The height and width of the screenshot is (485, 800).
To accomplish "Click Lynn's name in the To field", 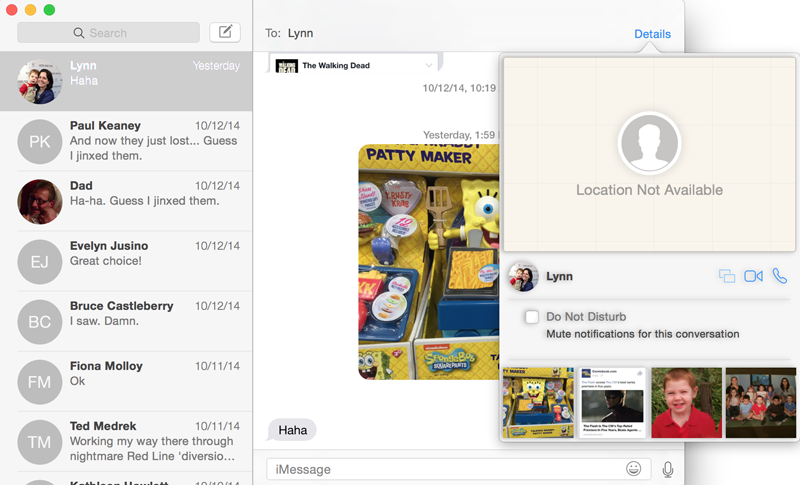I will pyautogui.click(x=300, y=33).
